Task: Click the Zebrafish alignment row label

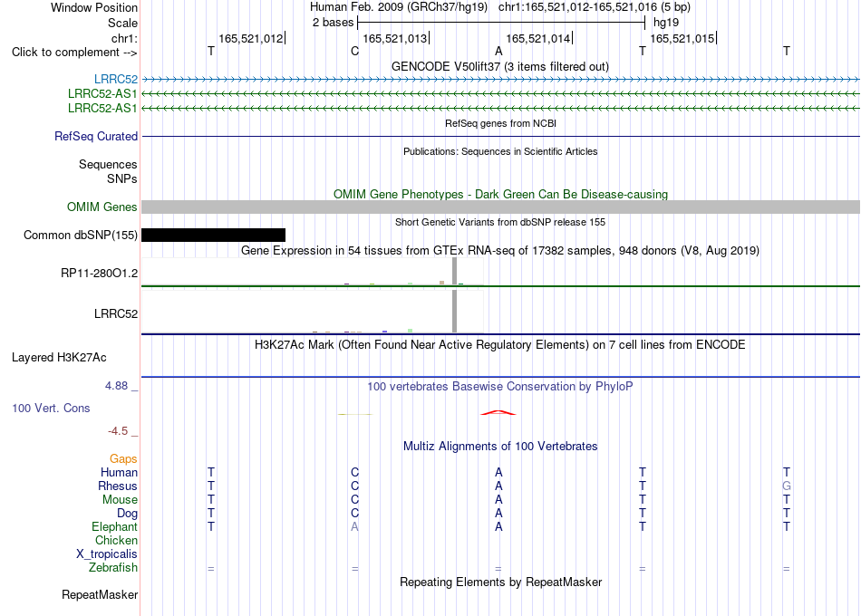Action: point(113,567)
